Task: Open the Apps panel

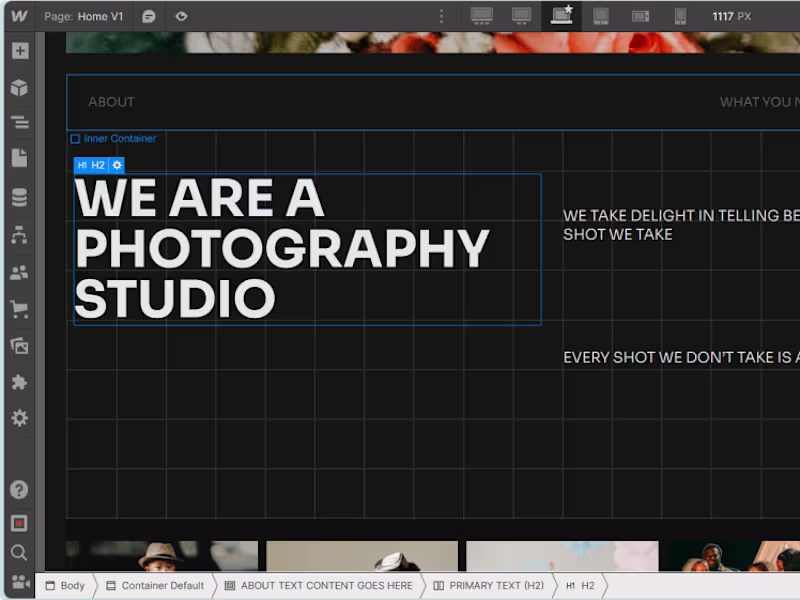Action: [x=20, y=382]
